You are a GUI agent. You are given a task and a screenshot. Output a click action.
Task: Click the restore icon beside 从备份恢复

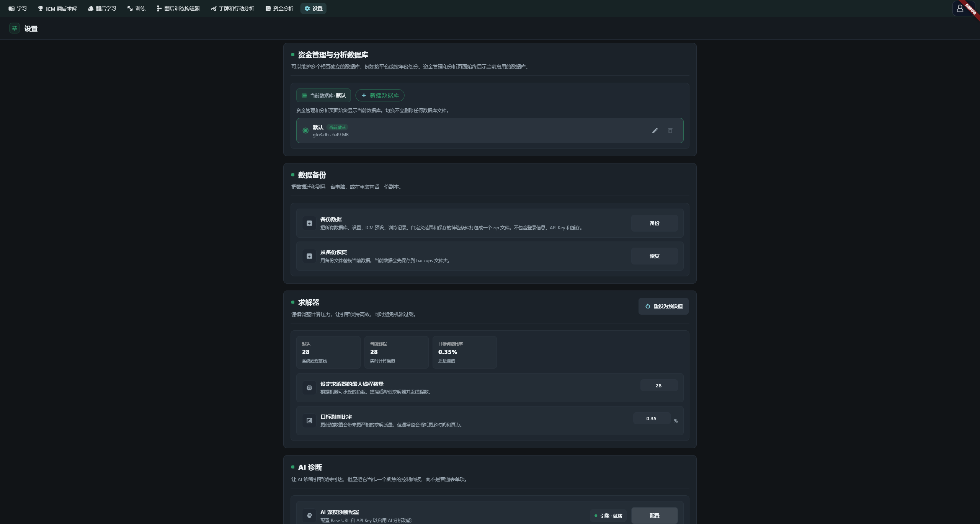pos(309,256)
